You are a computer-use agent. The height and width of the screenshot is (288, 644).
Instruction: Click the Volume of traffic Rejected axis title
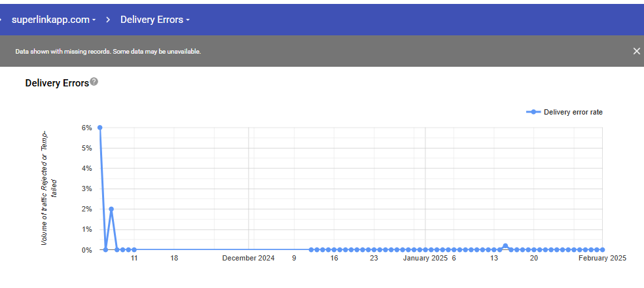45,187
